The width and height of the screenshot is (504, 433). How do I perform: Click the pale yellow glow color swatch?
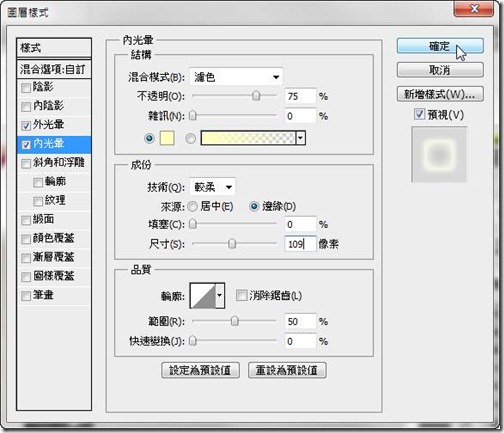[x=167, y=138]
